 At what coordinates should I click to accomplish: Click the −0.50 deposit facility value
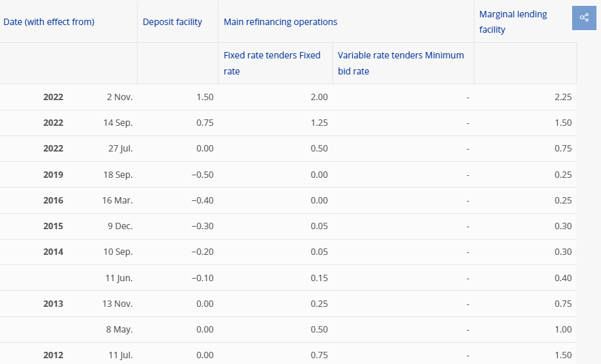tap(202, 175)
